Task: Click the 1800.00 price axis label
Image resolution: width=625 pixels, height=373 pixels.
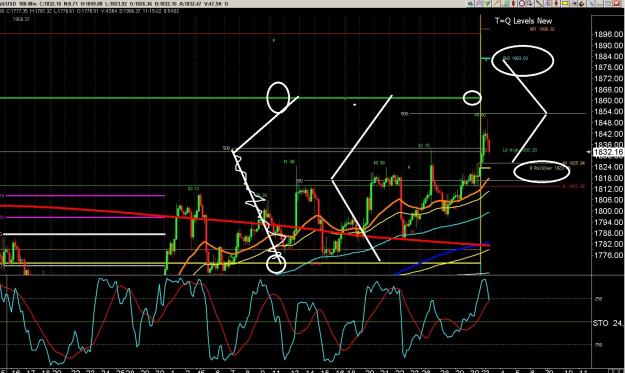Action: (608, 211)
